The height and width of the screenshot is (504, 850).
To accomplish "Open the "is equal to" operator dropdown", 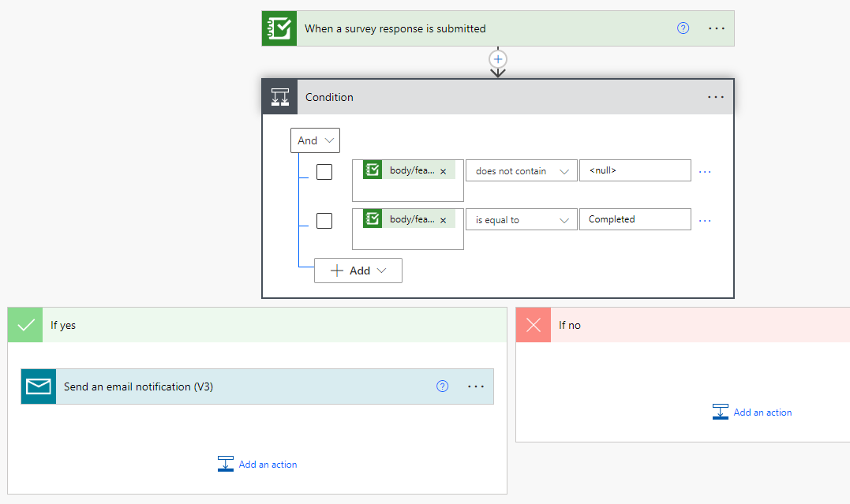I will [x=521, y=220].
